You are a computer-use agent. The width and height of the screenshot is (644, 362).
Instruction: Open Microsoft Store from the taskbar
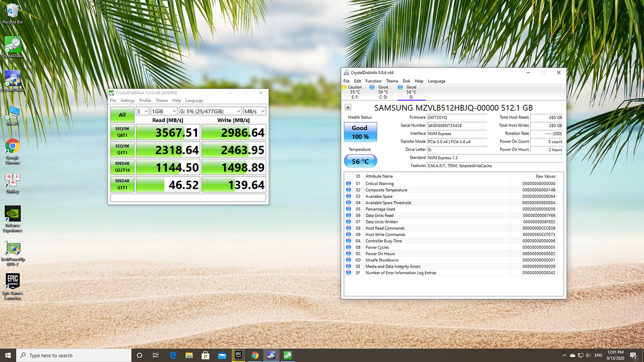205,355
